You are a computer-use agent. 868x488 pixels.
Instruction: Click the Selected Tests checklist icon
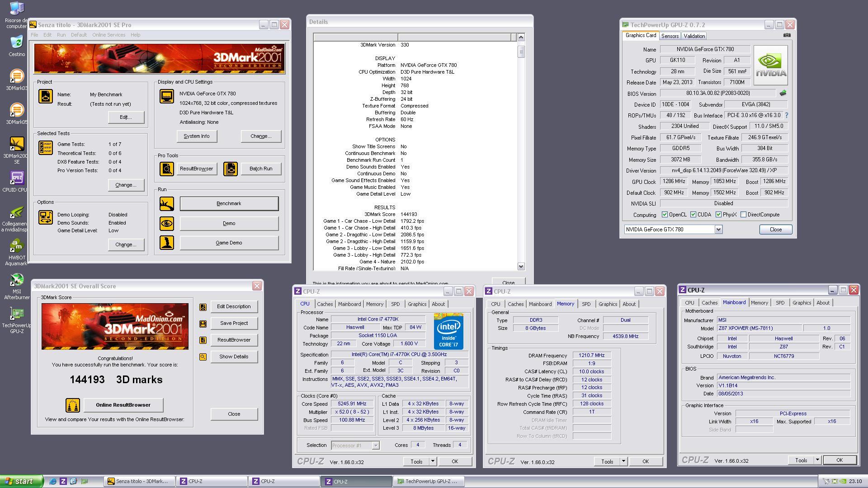46,147
